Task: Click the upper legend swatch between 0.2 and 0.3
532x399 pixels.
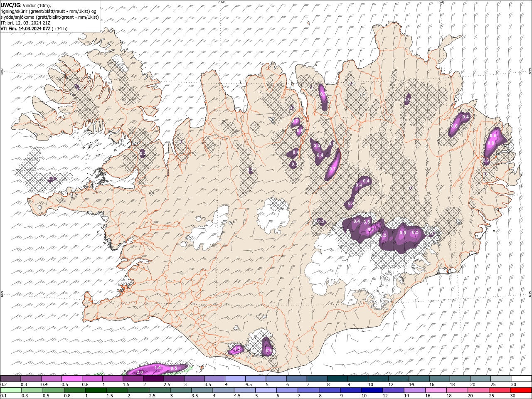Action: pyautogui.click(x=10, y=379)
